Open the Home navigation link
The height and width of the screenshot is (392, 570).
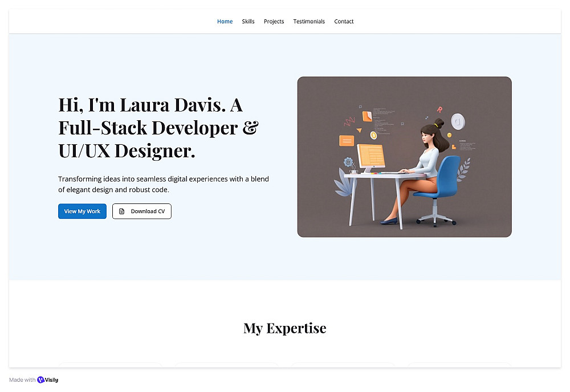tap(225, 22)
